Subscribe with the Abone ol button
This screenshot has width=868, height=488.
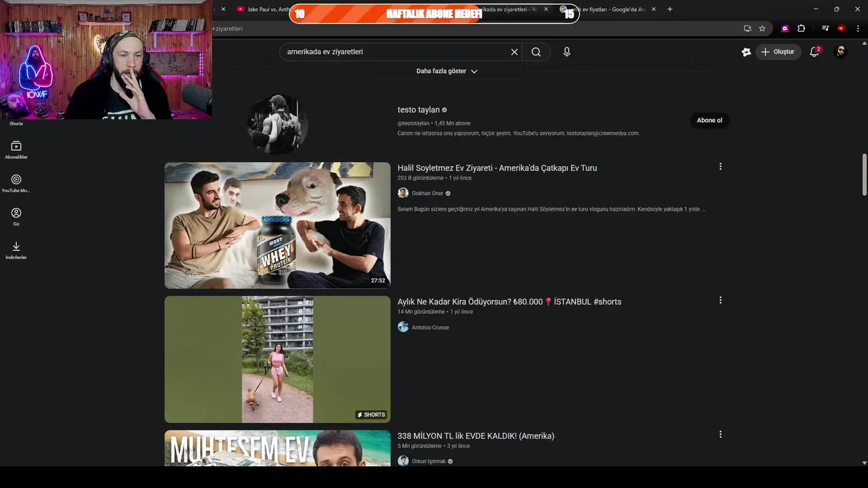(x=709, y=120)
